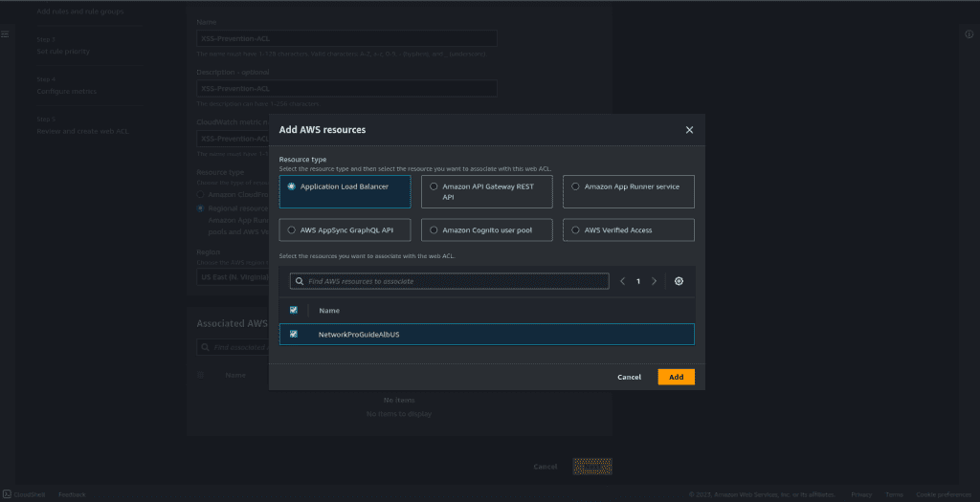The width and height of the screenshot is (980, 502).
Task: Select Amazon Cognito user pool option
Action: click(487, 229)
